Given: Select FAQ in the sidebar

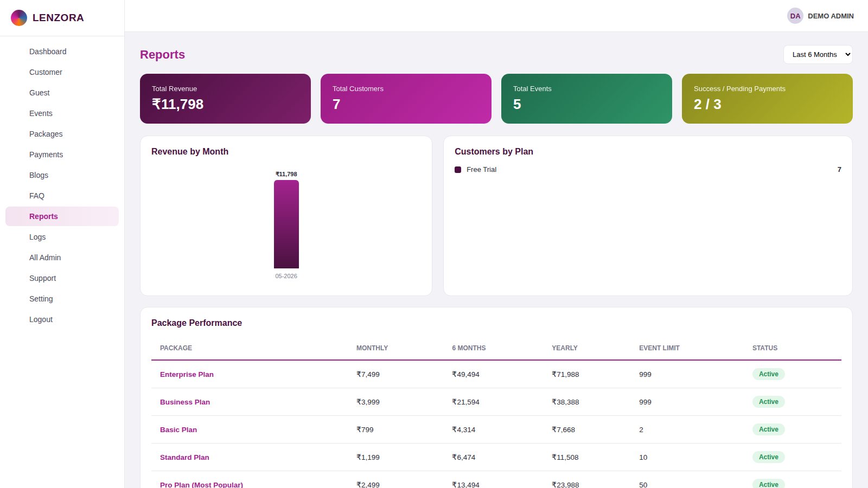Looking at the screenshot, I should (62, 196).
